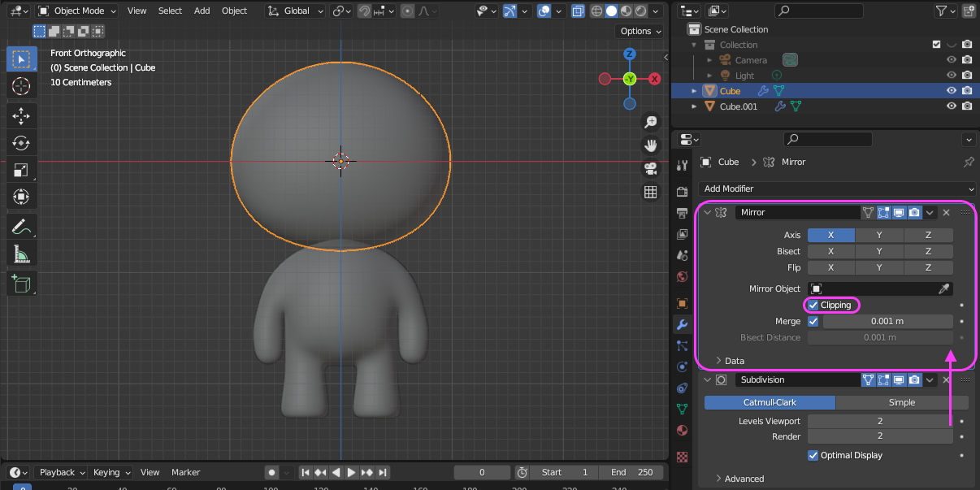Hide the Cube.001 object in the outliner
This screenshot has height=490, width=980.
pyautogui.click(x=951, y=106)
